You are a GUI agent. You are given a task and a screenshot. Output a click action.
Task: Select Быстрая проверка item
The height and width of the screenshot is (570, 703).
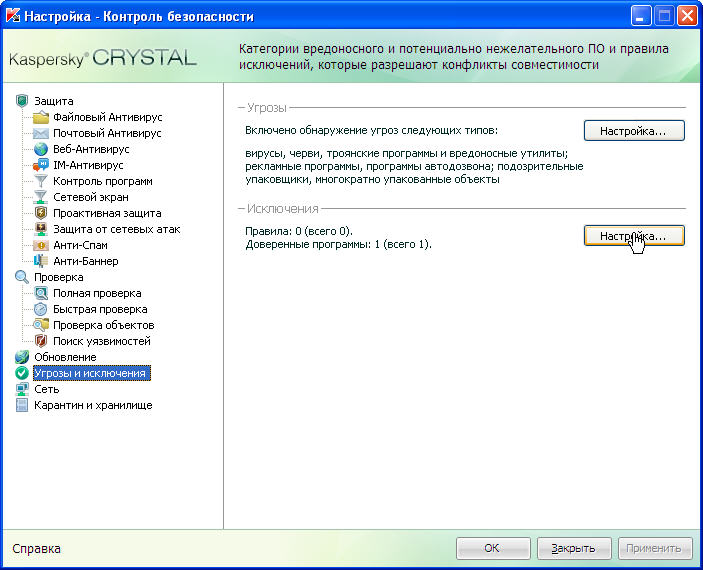pyautogui.click(x=100, y=309)
